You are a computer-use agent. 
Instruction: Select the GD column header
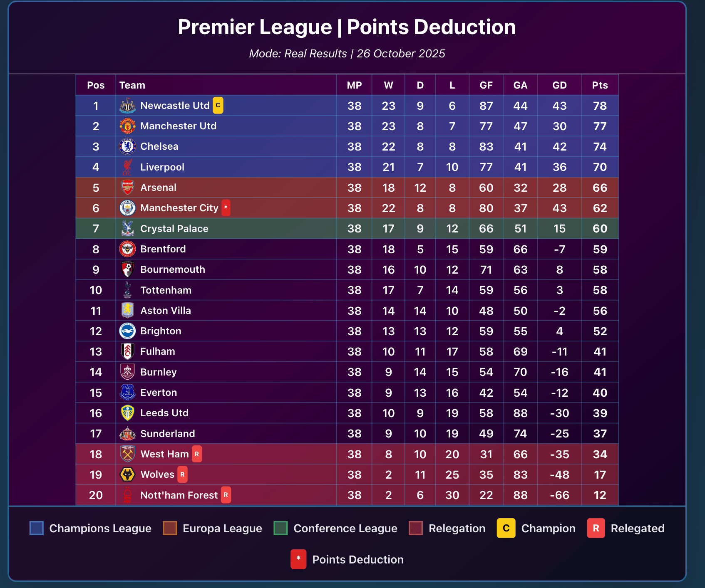coord(559,85)
